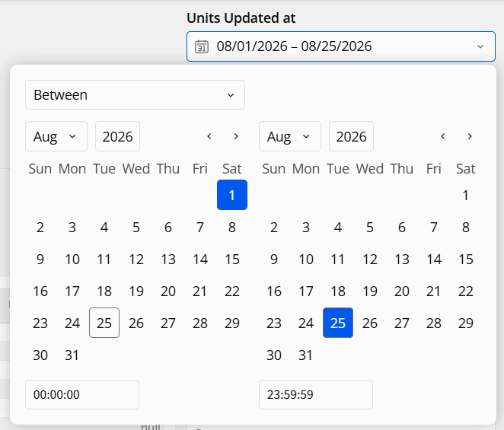
Task: Choose day 6 in left calendar
Action: pos(168,228)
